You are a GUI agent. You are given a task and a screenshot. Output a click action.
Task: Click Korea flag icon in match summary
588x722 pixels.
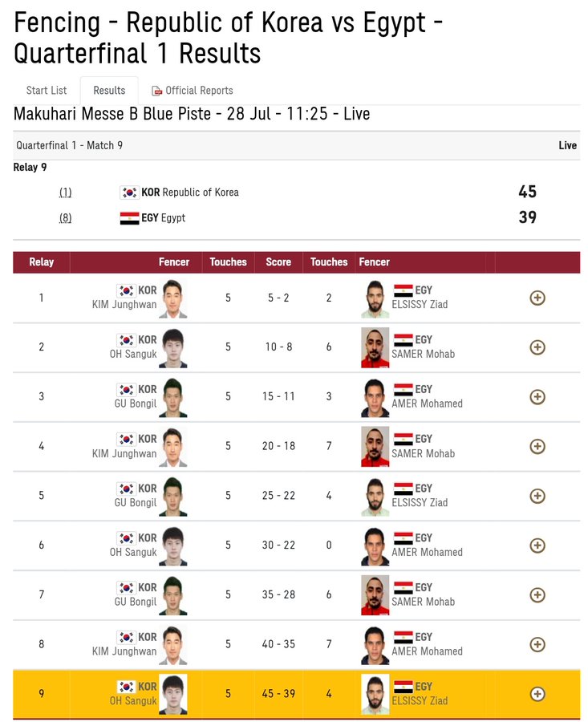click(x=129, y=193)
